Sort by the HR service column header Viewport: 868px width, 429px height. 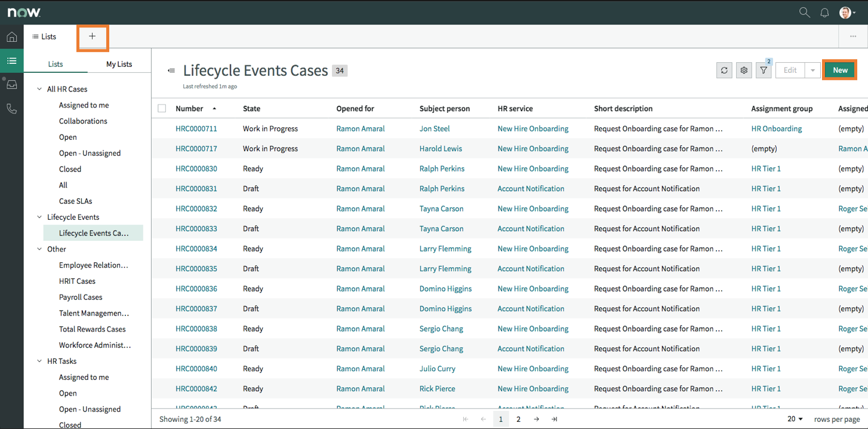515,109
